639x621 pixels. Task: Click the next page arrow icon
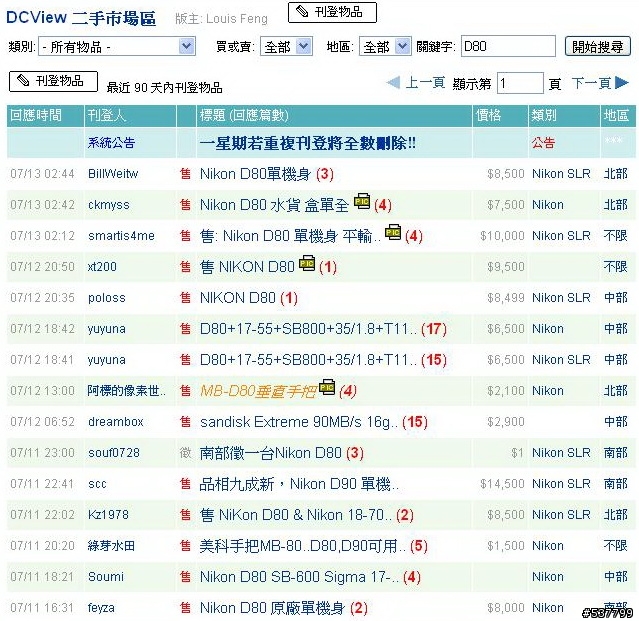coord(621,83)
